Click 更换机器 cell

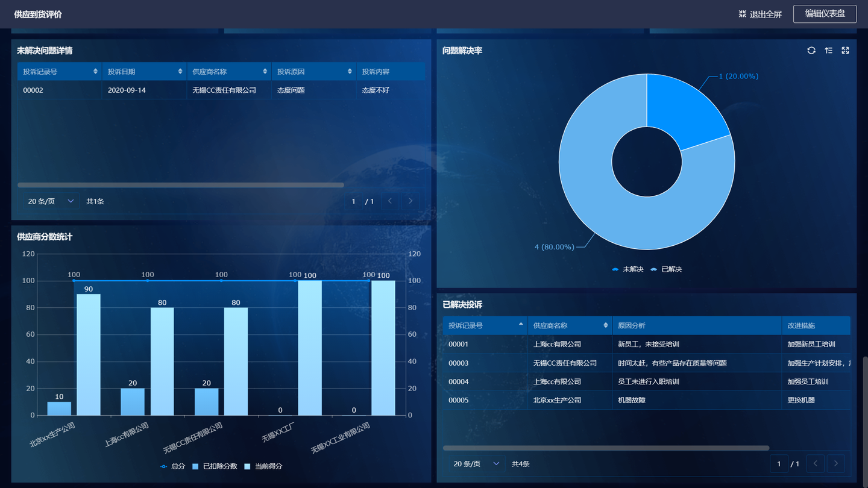coord(801,400)
